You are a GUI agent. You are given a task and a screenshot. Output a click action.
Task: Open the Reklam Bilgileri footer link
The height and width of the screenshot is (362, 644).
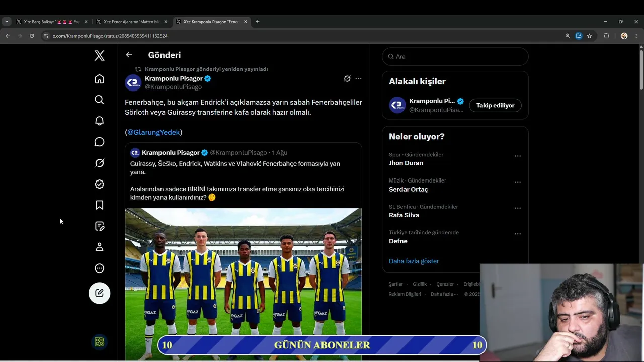[405, 294]
